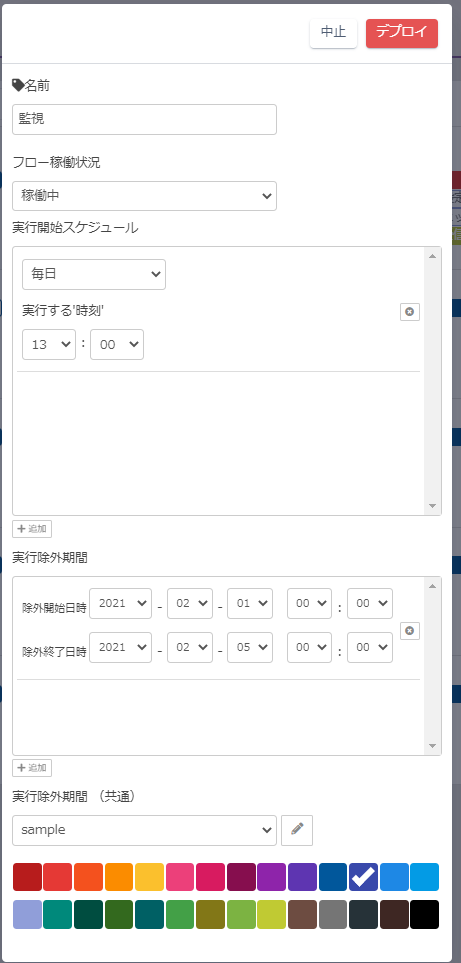
Task: Click the checked indigo color swatch
Action: pos(363,877)
